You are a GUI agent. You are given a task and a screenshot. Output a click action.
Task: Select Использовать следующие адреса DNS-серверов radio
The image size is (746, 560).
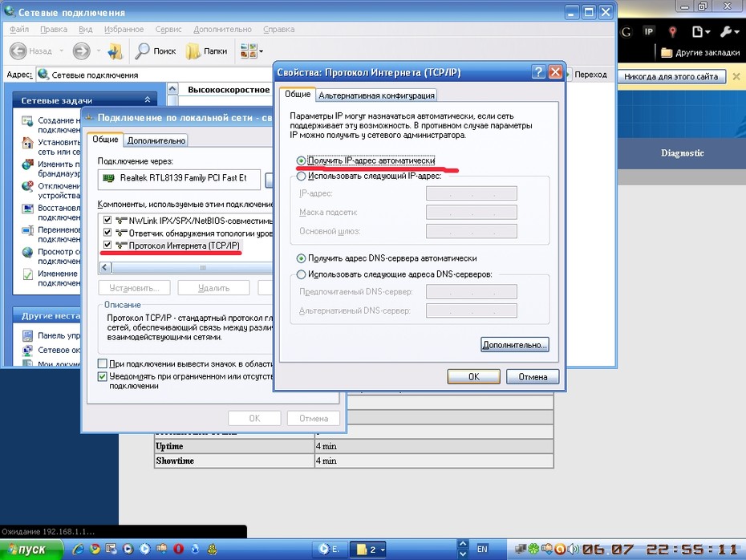click(x=301, y=274)
